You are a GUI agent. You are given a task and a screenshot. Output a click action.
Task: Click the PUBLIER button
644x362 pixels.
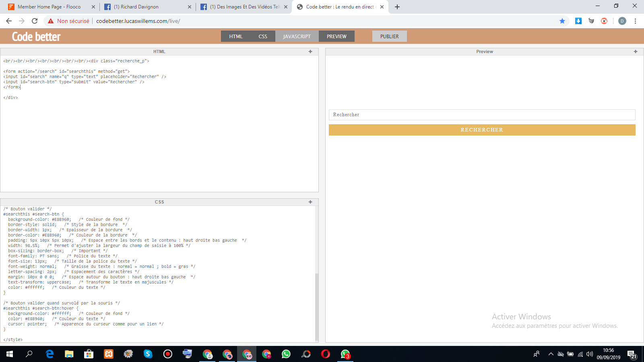pyautogui.click(x=389, y=36)
